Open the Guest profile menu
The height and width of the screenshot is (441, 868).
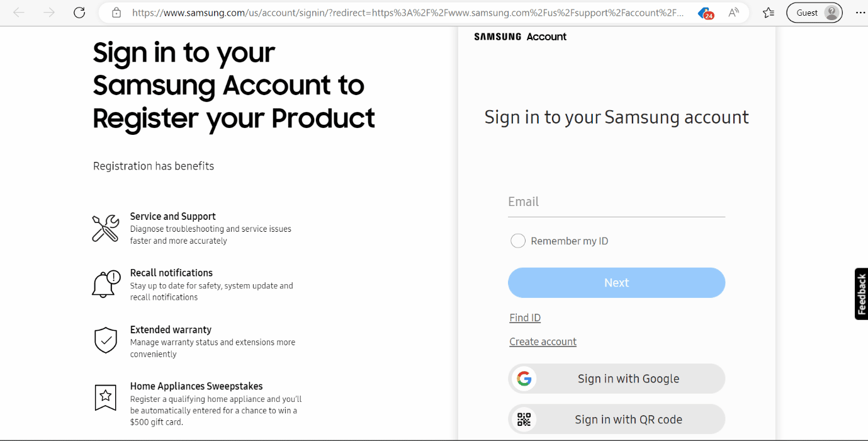(x=814, y=12)
